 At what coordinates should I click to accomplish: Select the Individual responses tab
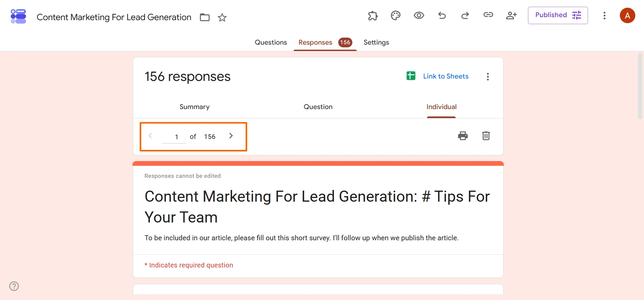coord(441,107)
